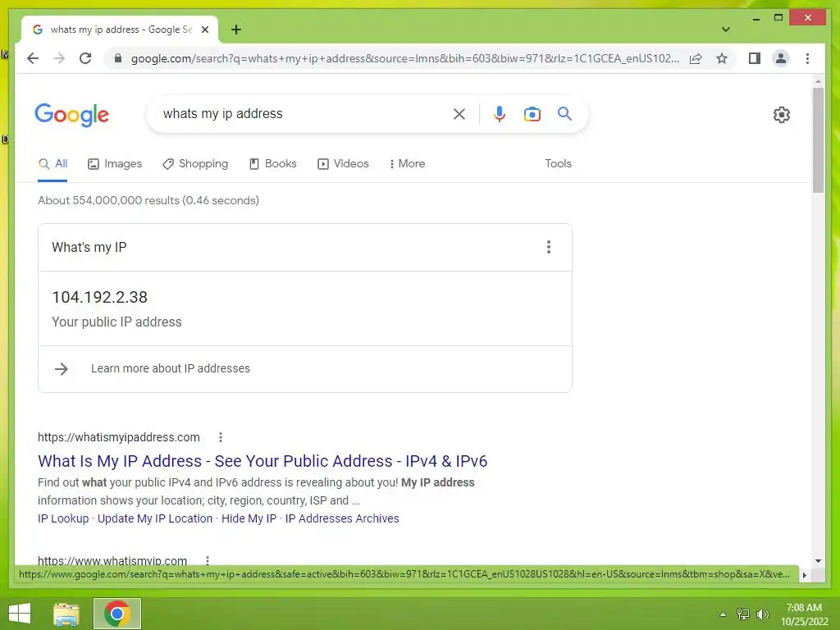Image resolution: width=840 pixels, height=630 pixels.
Task: Click the scrollbar up arrow
Action: (818, 81)
